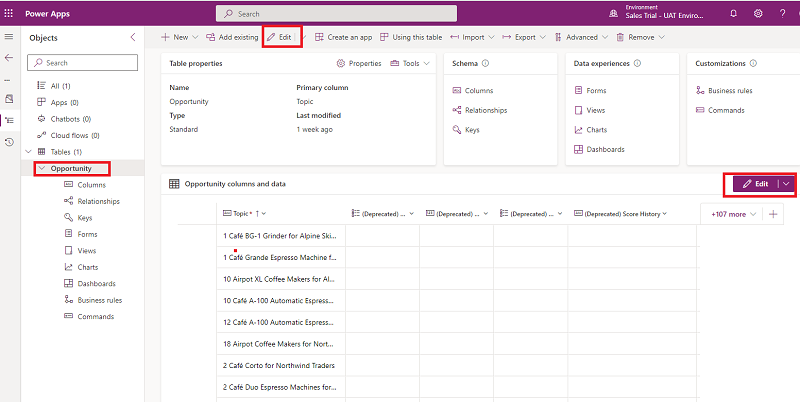Screen dimensions: 800x402
Task: Toggle the hamburger navigation menu
Action: [9, 37]
